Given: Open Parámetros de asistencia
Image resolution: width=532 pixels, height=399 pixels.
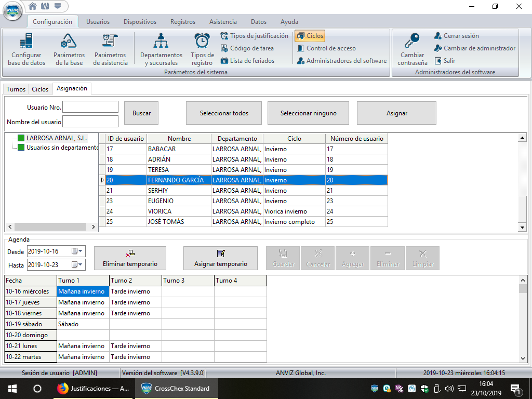Looking at the screenshot, I should point(110,49).
